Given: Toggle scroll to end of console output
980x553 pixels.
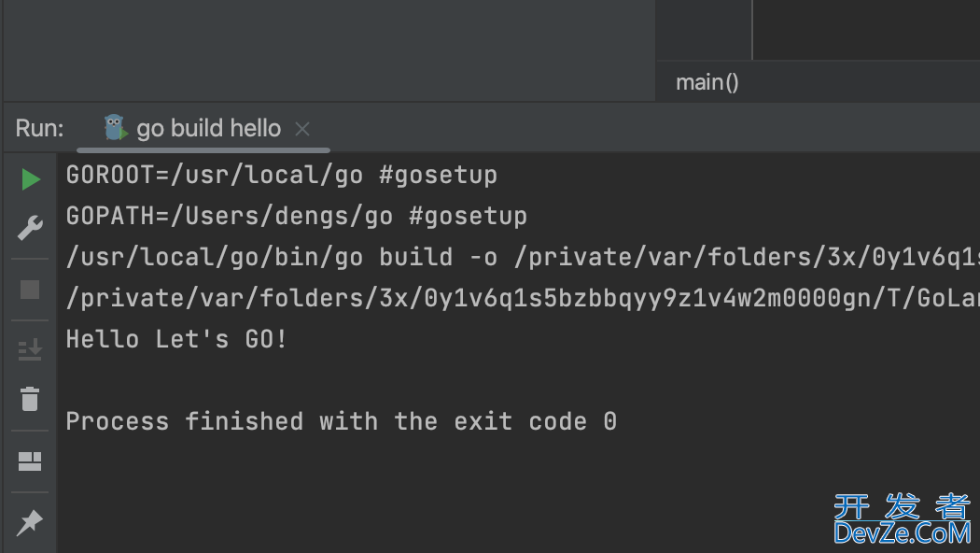Looking at the screenshot, I should pos(30,349).
